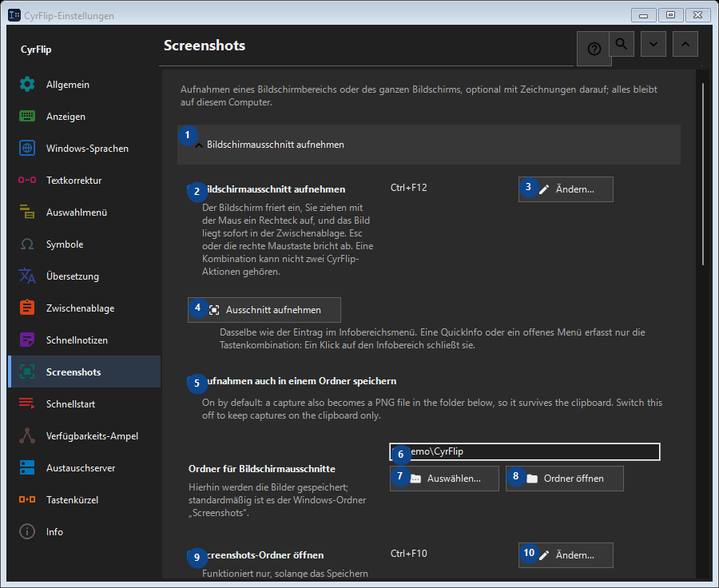Click the help question mark icon

[x=594, y=49]
